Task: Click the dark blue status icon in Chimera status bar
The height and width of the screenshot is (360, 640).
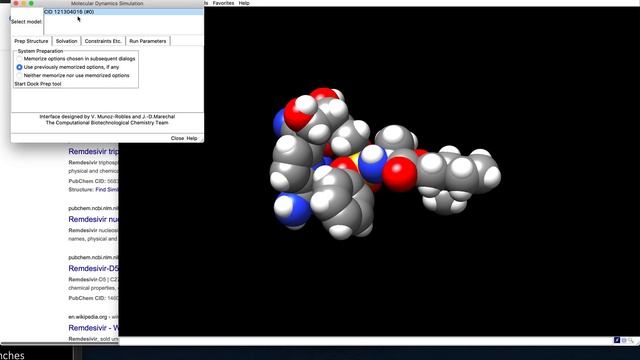Action: click(x=617, y=340)
